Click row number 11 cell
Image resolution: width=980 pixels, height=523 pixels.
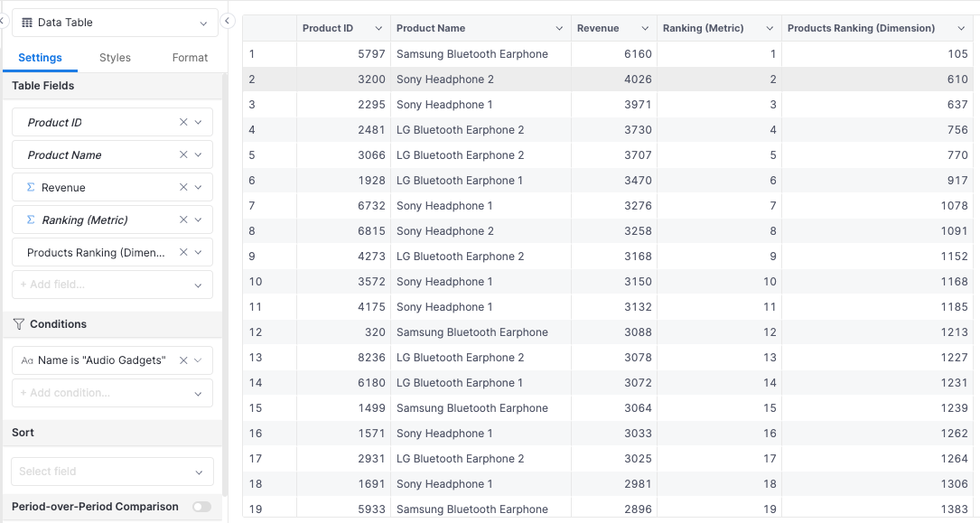[x=269, y=307]
